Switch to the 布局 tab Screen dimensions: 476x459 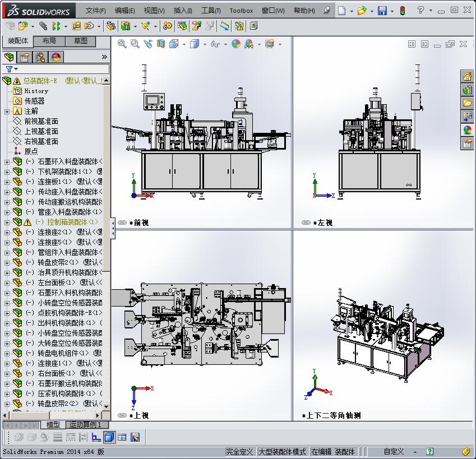point(49,41)
